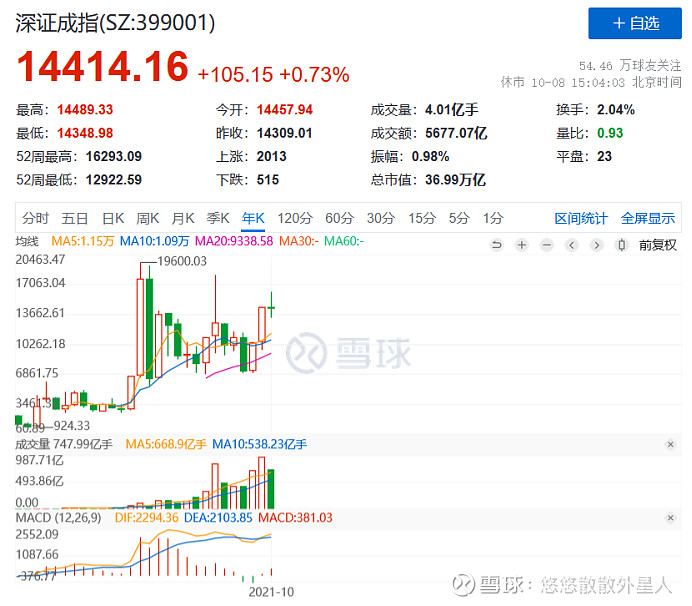692x606 pixels.
Task: Zoom out the chart with minus icon
Action: click(546, 245)
